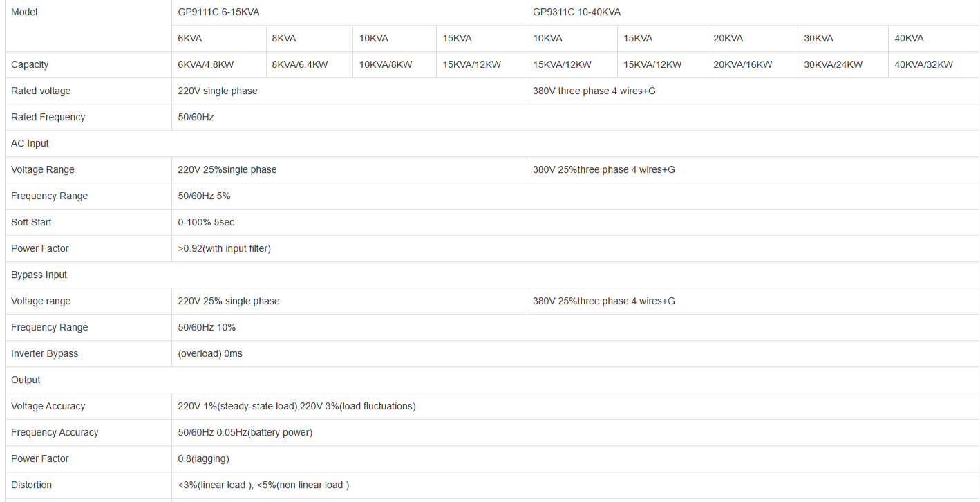Image resolution: width=980 pixels, height=502 pixels.
Task: Click the Distortion row label
Action: (32, 485)
